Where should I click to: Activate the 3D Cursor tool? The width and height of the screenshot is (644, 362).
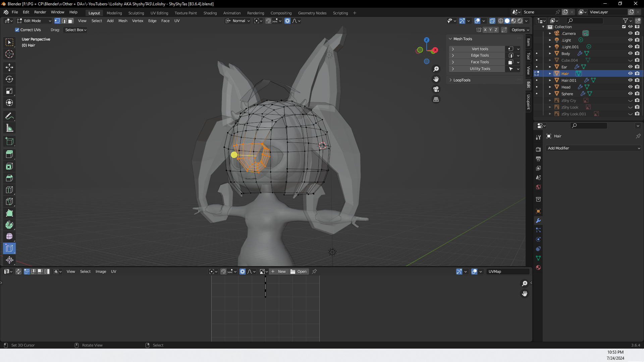tap(9, 54)
